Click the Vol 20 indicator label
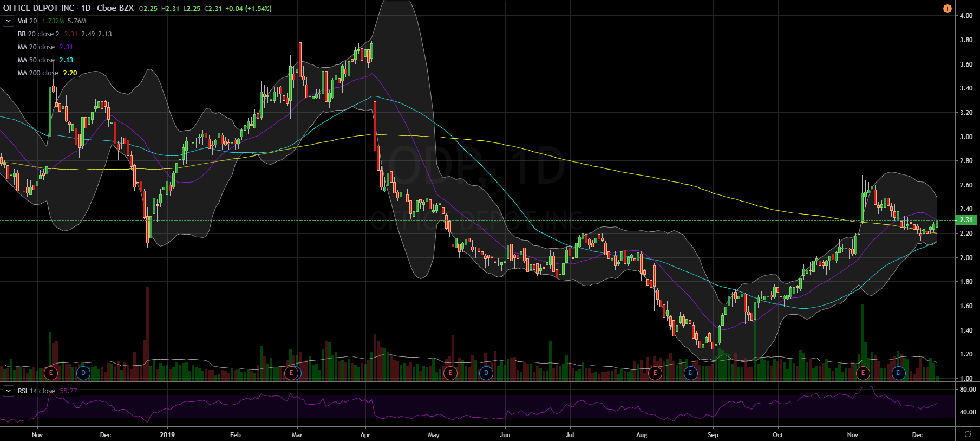The image size is (980, 441). point(27,21)
